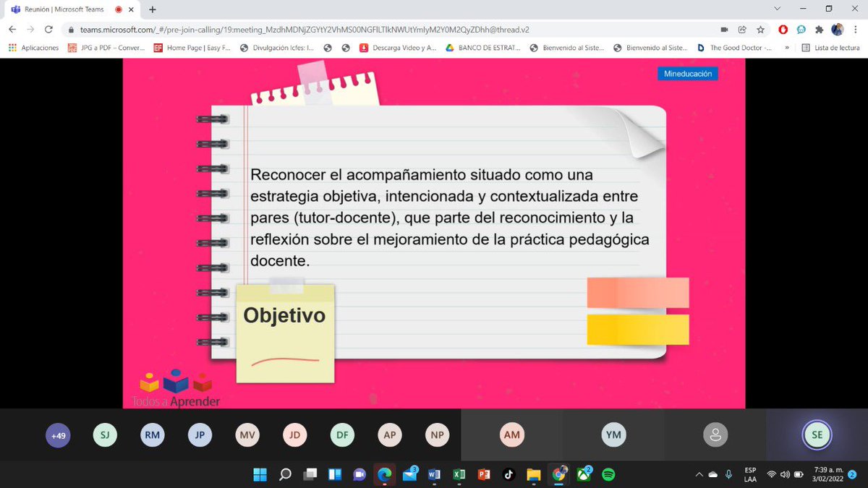Select participant JP avatar

pos(200,435)
